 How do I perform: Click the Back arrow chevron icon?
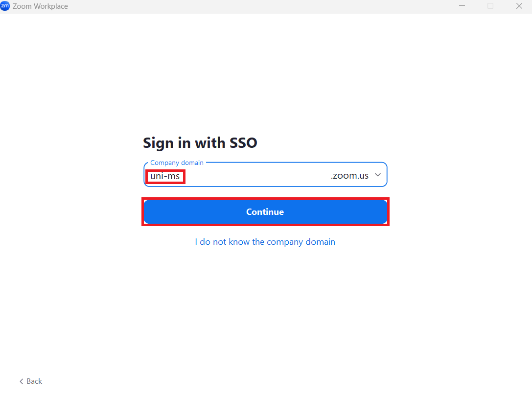coord(22,381)
